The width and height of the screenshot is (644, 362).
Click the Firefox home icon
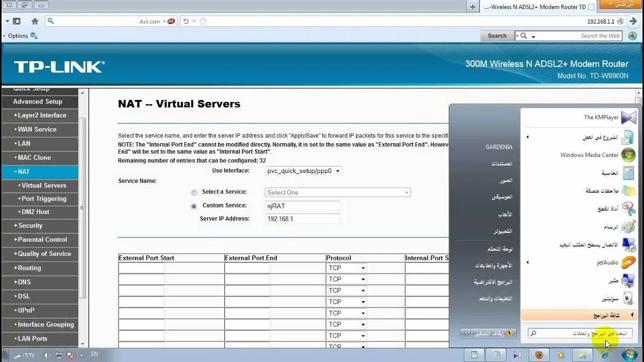[x=35, y=21]
